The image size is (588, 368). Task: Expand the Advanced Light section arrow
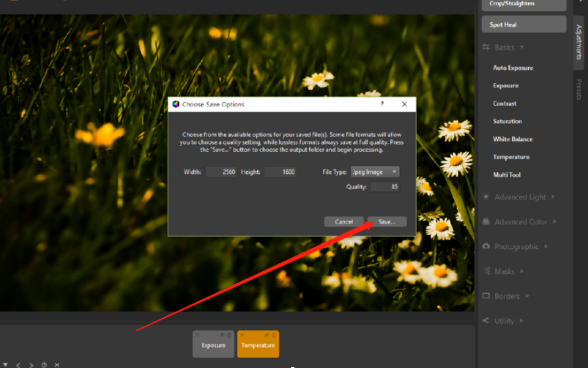point(553,197)
